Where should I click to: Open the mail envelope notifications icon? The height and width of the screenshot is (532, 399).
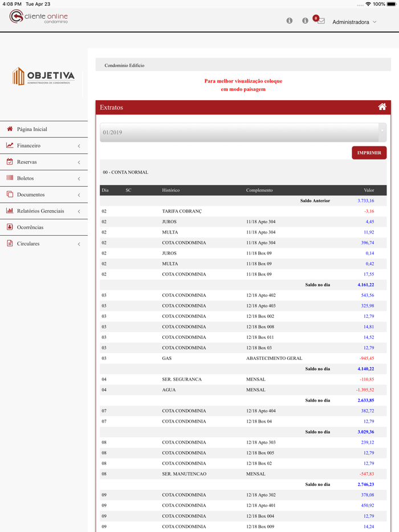coord(321,21)
